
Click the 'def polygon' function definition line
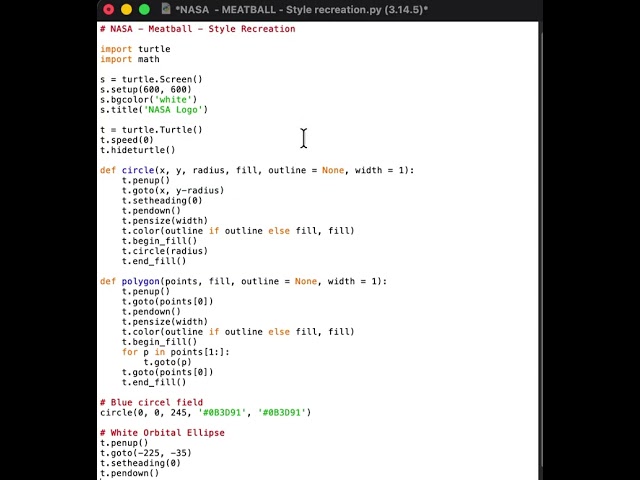pyautogui.click(x=243, y=281)
